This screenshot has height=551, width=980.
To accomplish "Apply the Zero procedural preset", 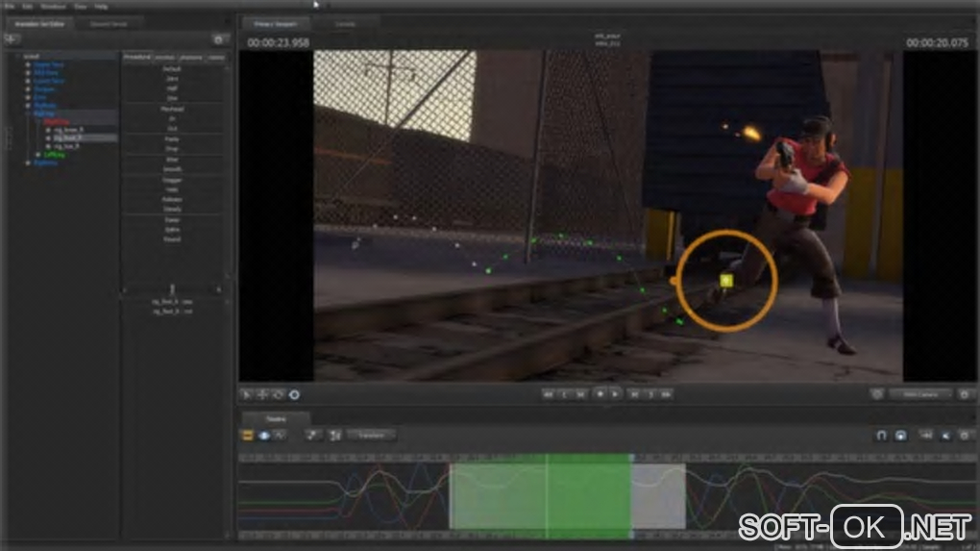I will click(x=172, y=79).
